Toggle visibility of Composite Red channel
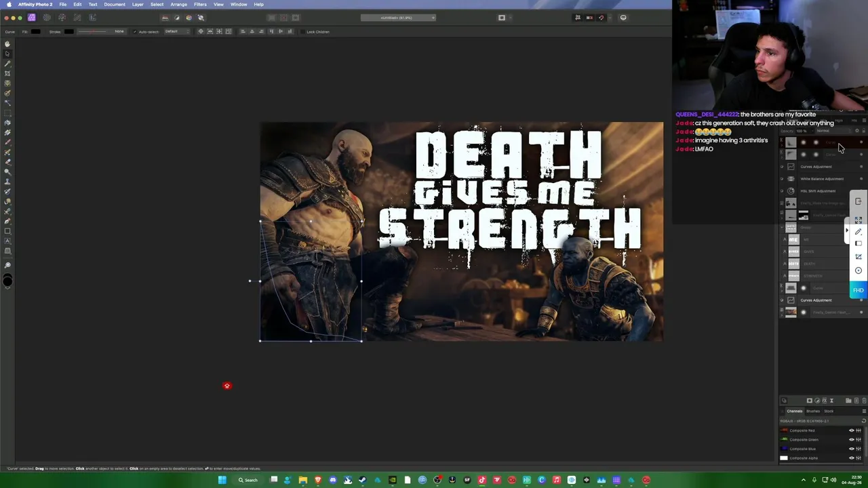This screenshot has height=488, width=868. (852, 430)
